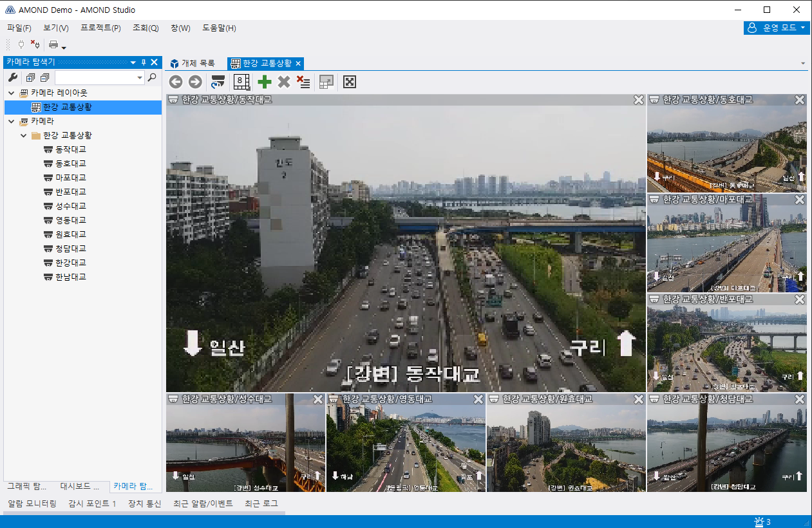Pin the 카메라 탐색기 panel

pyautogui.click(x=144, y=62)
